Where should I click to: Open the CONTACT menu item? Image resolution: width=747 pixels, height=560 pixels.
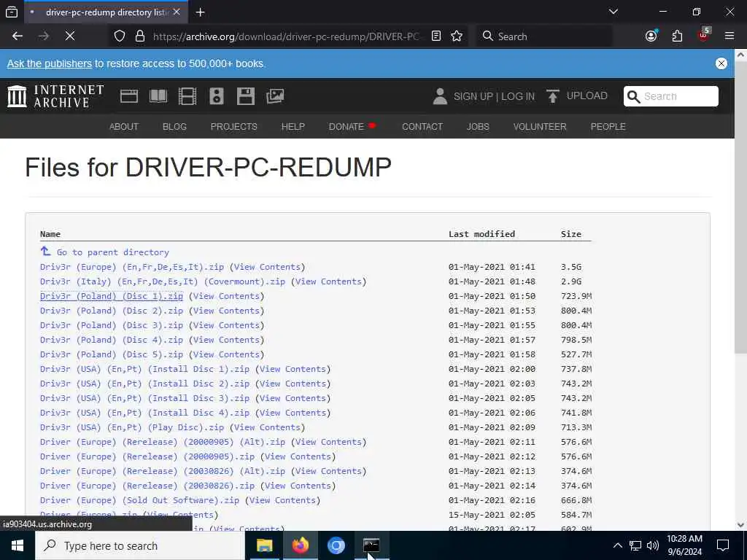tap(422, 127)
